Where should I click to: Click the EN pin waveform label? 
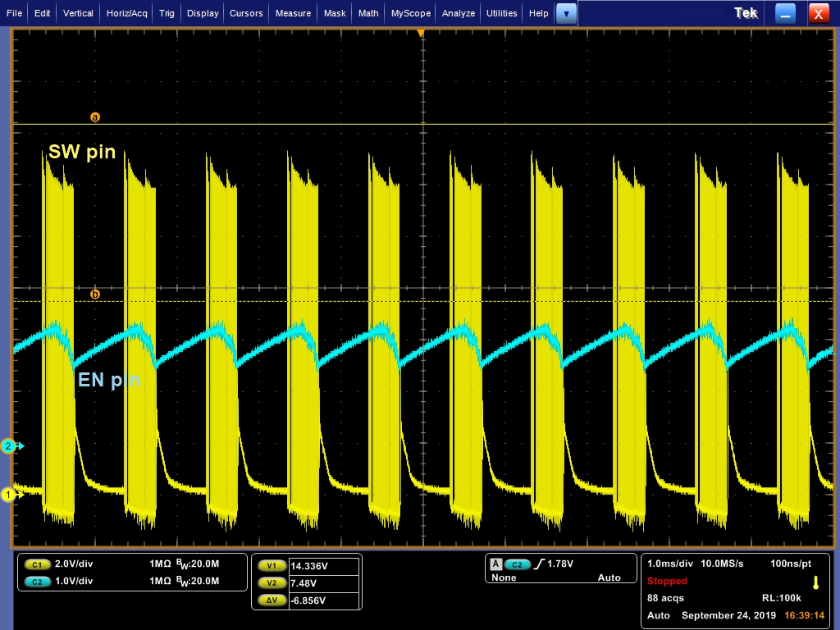click(109, 380)
